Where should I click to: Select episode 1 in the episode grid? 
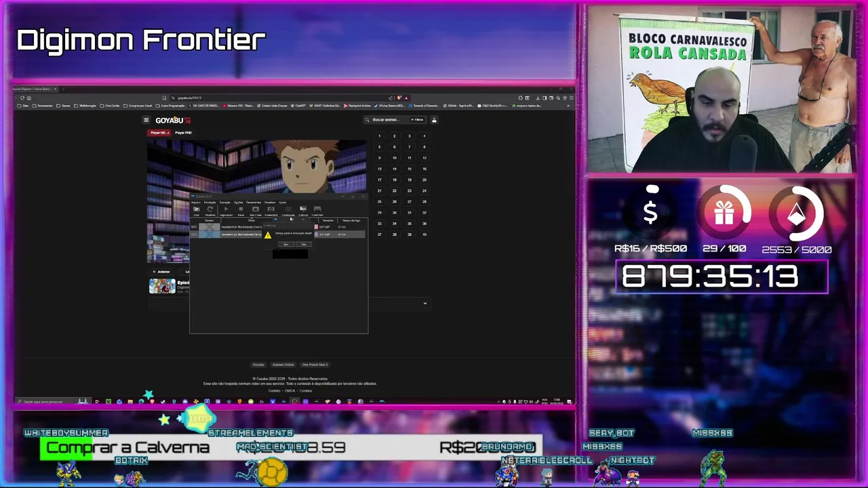point(379,136)
